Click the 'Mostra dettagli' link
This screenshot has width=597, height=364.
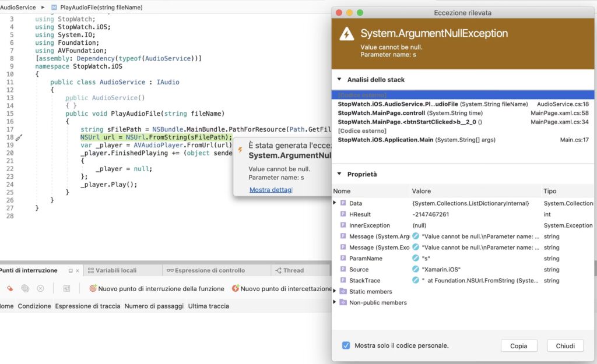point(271,190)
